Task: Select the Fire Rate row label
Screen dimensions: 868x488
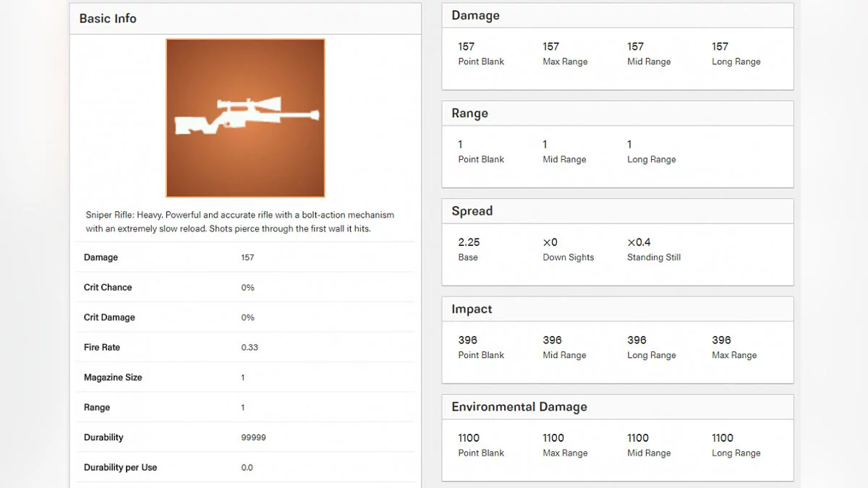Action: 102,348
